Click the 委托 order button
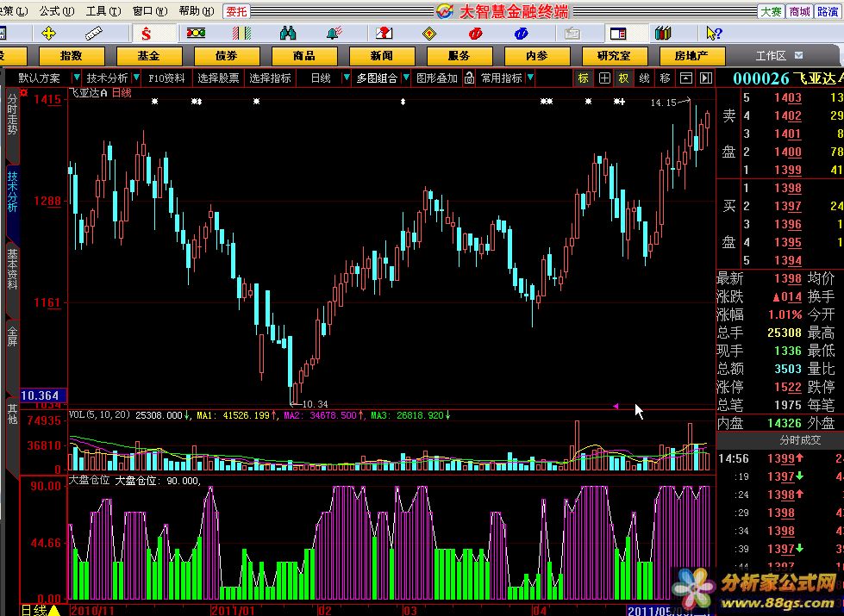Image resolution: width=844 pixels, height=616 pixels. click(x=235, y=10)
